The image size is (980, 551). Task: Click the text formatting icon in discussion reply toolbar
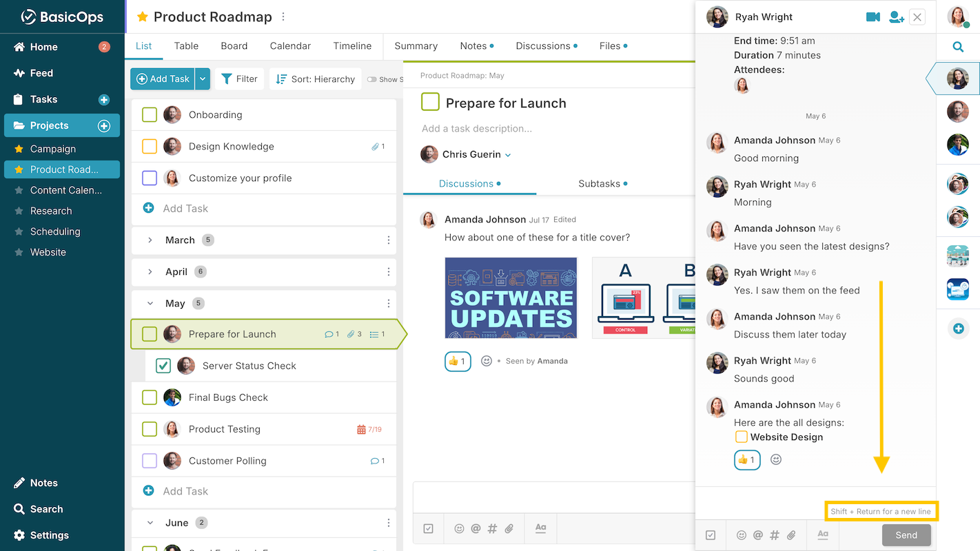[540, 528]
